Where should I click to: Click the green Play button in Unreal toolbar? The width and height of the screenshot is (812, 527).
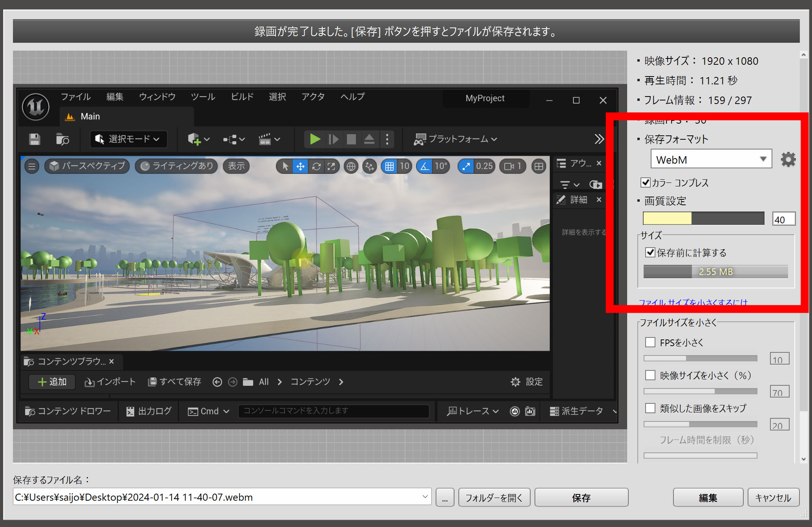pos(315,139)
